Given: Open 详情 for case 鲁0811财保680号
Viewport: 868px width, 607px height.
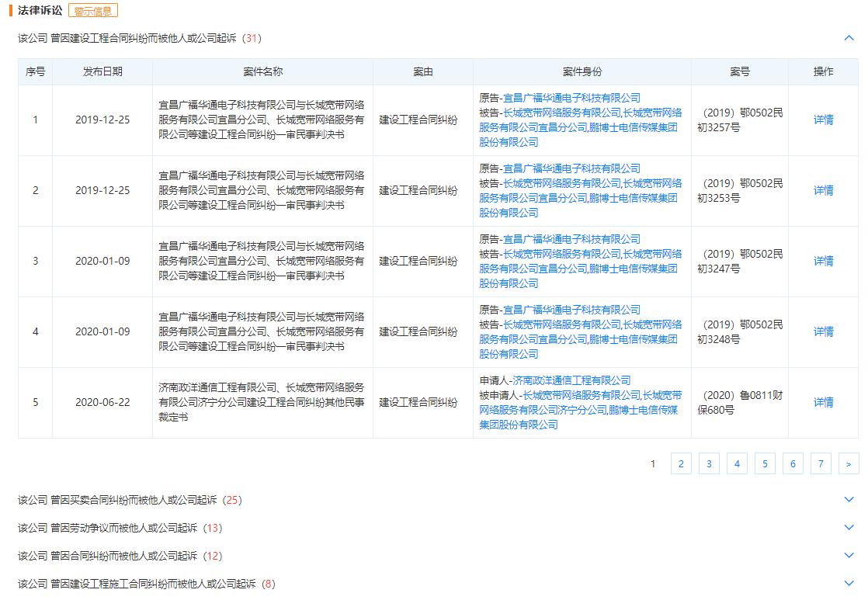Looking at the screenshot, I should 823,402.
